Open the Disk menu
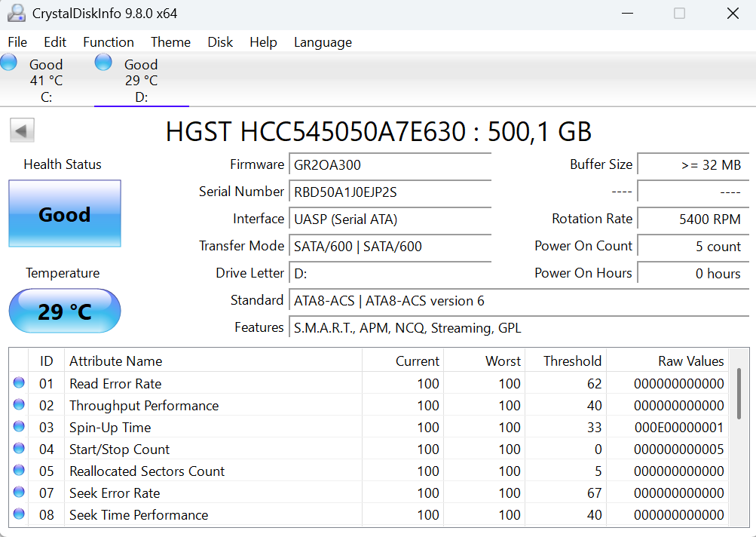Screen dimensions: 756x537 click(x=220, y=42)
